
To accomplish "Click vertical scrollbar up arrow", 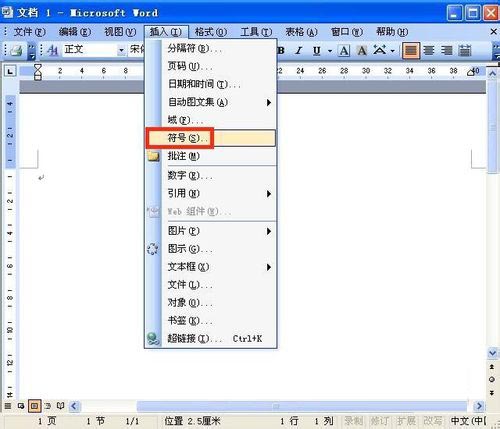I will point(492,73).
